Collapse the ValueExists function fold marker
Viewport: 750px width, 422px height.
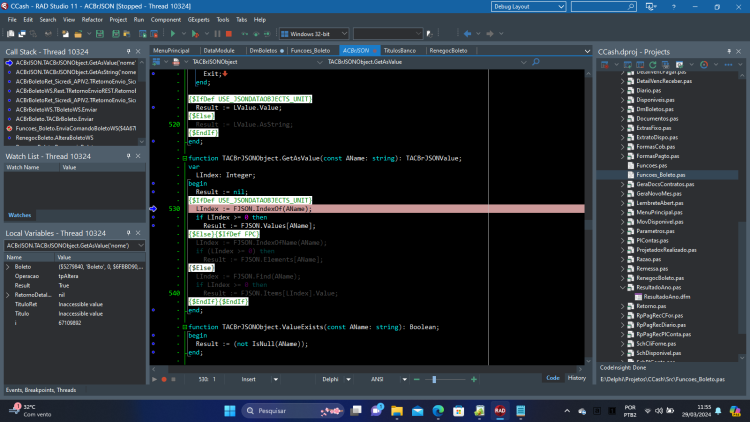click(185, 327)
